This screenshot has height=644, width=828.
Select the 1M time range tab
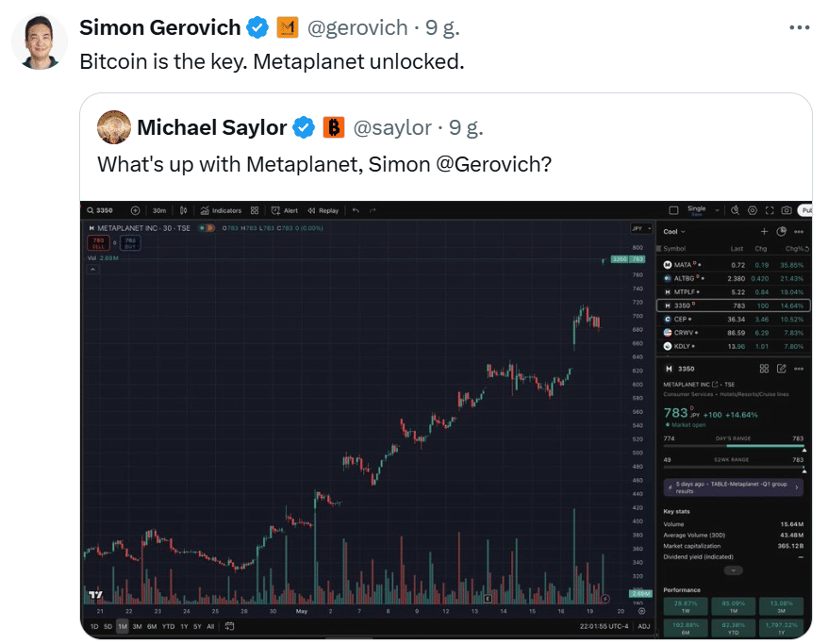123,627
